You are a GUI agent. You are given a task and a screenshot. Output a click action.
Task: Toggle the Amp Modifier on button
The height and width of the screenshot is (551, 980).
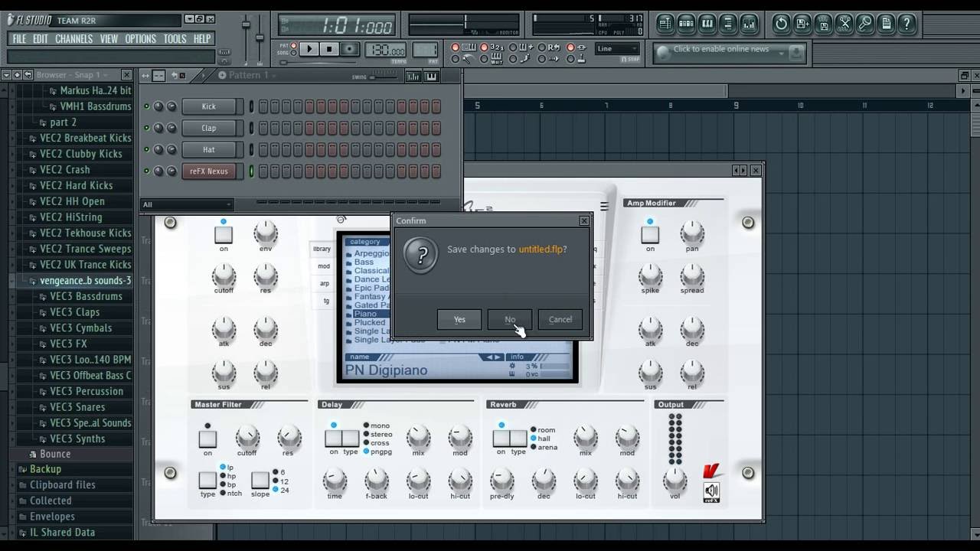click(x=650, y=235)
